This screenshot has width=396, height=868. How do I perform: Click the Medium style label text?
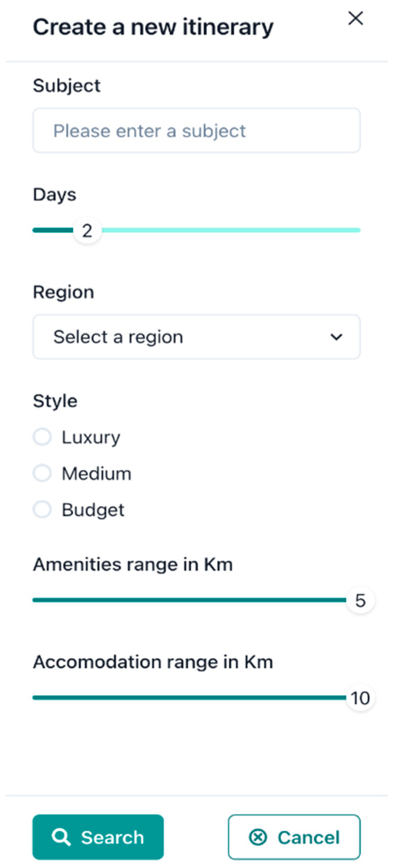pyautogui.click(x=96, y=473)
